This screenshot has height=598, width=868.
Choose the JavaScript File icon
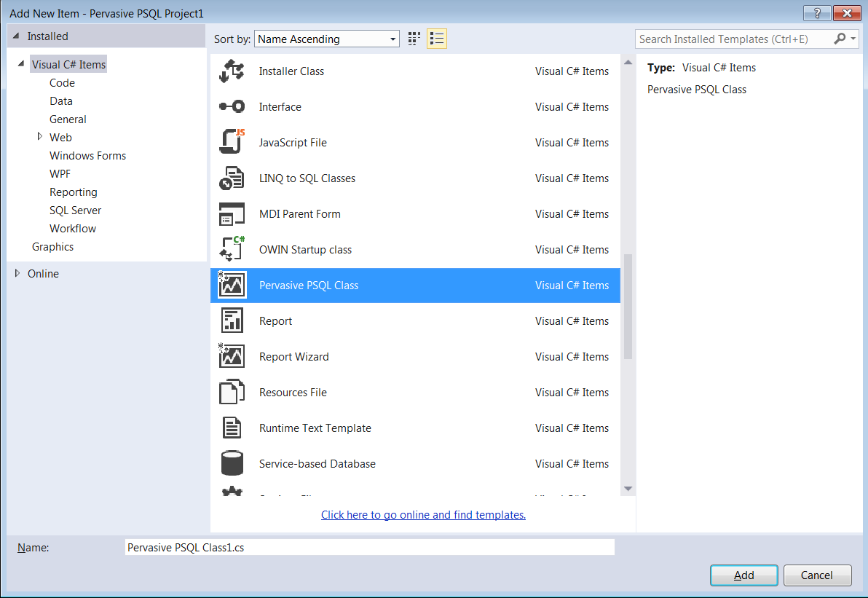[232, 143]
